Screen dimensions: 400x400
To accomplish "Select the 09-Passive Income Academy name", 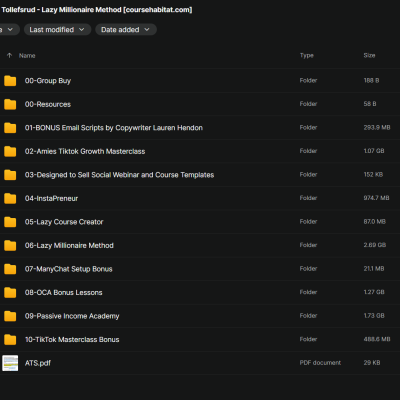I will pos(72,316).
